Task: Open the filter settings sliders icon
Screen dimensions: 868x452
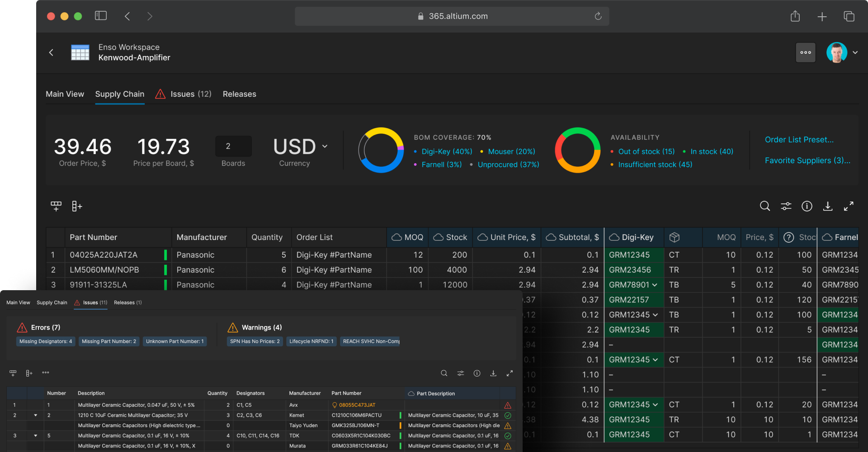Action: (x=786, y=206)
